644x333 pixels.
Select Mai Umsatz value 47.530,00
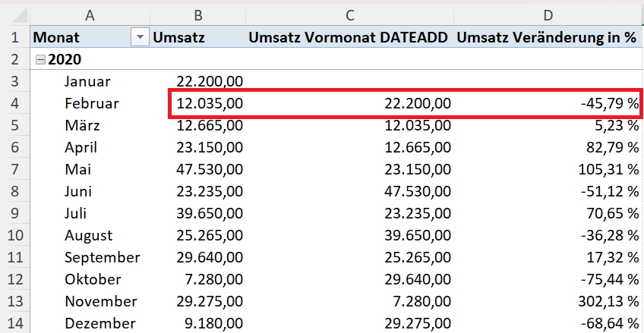(x=209, y=169)
